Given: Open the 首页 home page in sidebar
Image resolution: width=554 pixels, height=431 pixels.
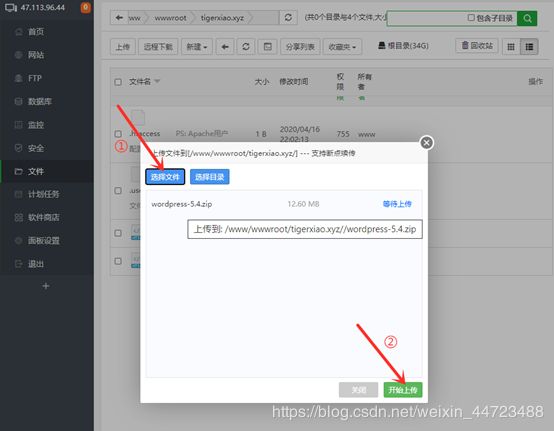Looking at the screenshot, I should (x=36, y=32).
